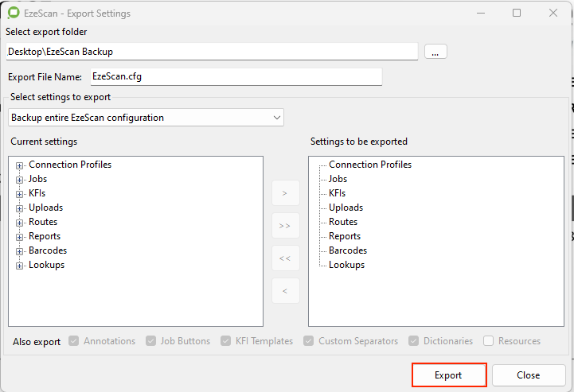574x392 pixels.
Task: Click the Export File Name field
Action: tap(235, 76)
